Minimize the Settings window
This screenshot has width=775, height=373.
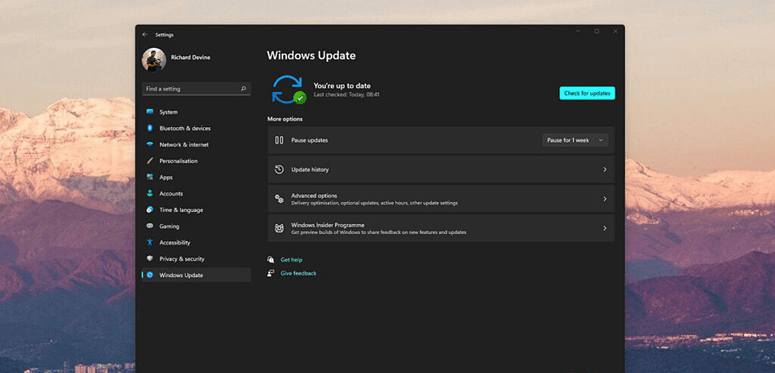pyautogui.click(x=578, y=31)
